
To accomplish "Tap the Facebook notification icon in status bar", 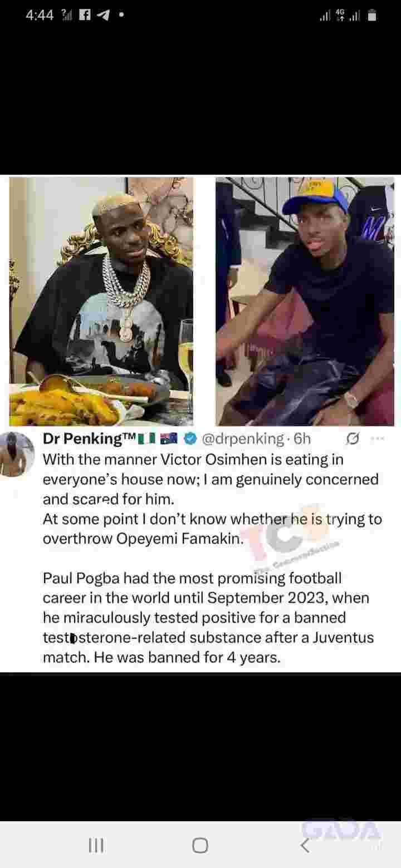I will [x=85, y=16].
